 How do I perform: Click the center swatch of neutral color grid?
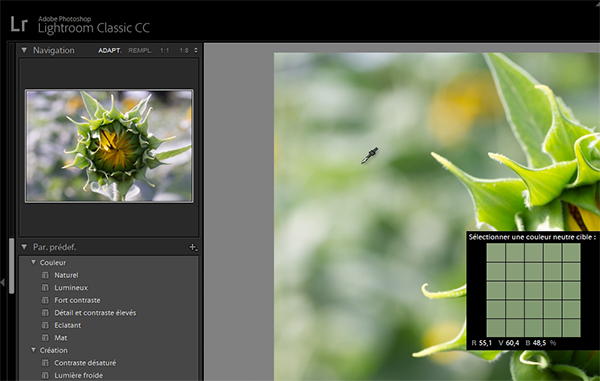tap(533, 290)
